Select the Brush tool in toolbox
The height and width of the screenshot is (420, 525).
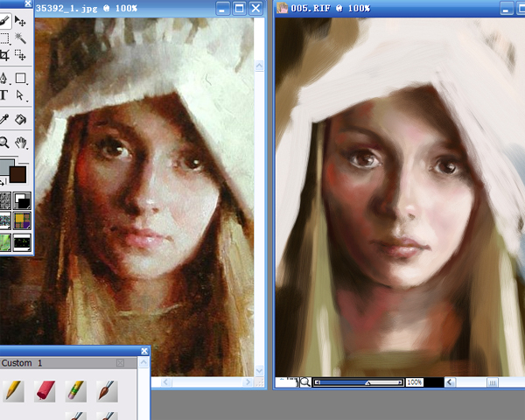[4, 21]
